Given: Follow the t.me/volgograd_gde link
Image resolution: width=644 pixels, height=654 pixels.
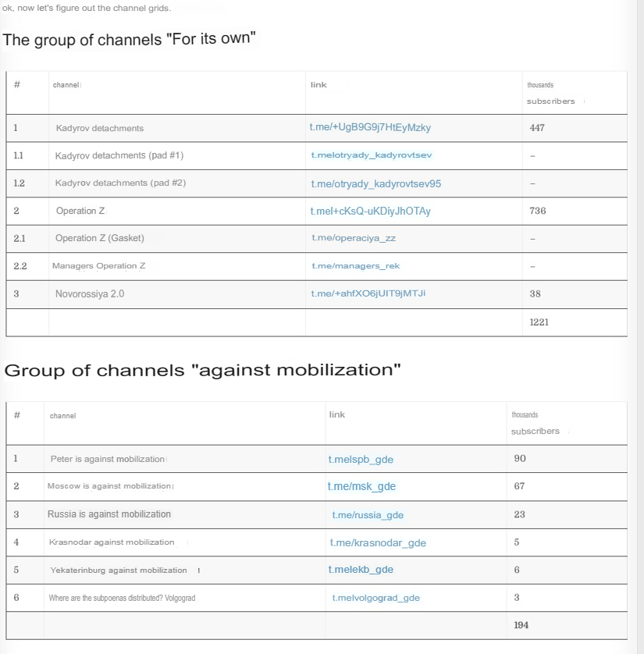Looking at the screenshot, I should coord(375,598).
